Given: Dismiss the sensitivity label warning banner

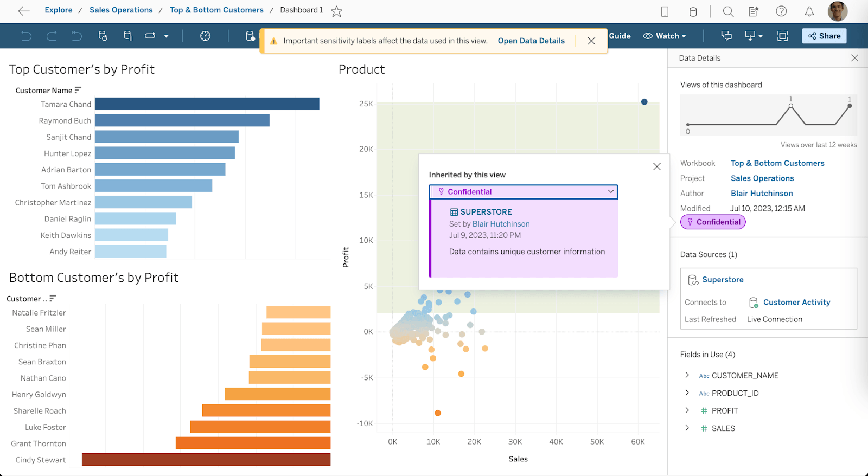Looking at the screenshot, I should [x=591, y=41].
